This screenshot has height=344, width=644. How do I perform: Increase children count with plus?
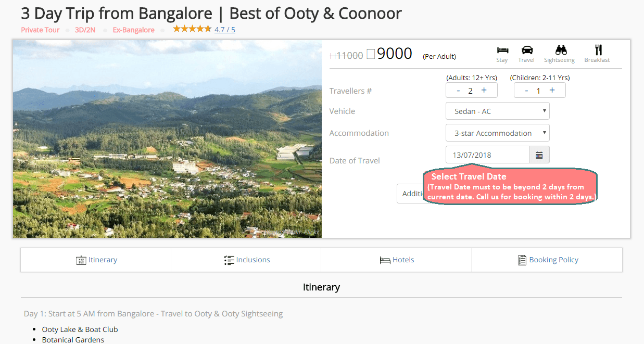click(552, 91)
